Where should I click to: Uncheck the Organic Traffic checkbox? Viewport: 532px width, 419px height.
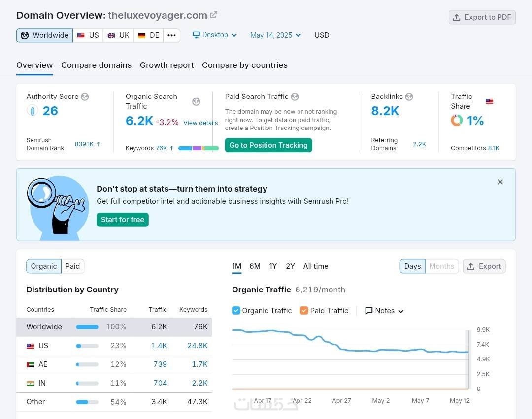pos(236,311)
